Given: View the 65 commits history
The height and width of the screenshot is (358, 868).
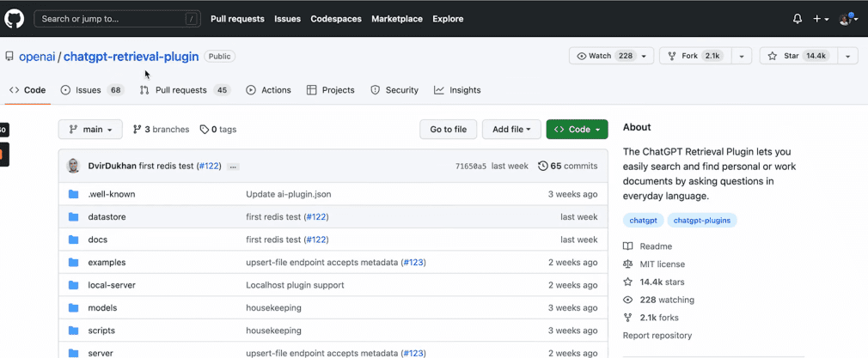Looking at the screenshot, I should pos(568,166).
